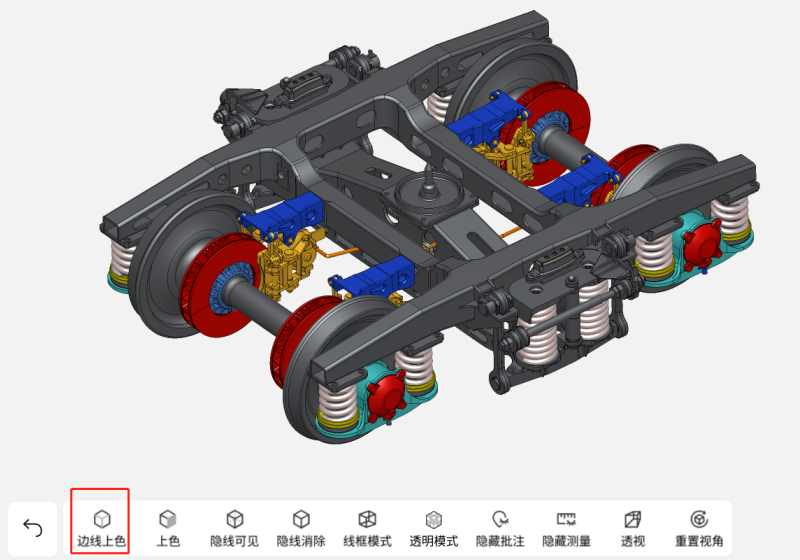This screenshot has width=800, height=560.
Task: Click the back arrow button
Action: (33, 528)
